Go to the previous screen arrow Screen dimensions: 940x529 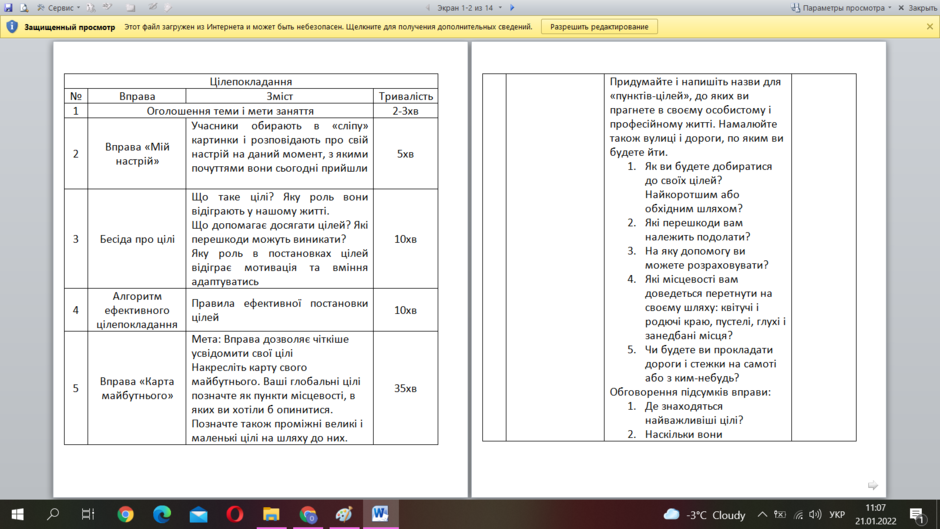point(428,8)
